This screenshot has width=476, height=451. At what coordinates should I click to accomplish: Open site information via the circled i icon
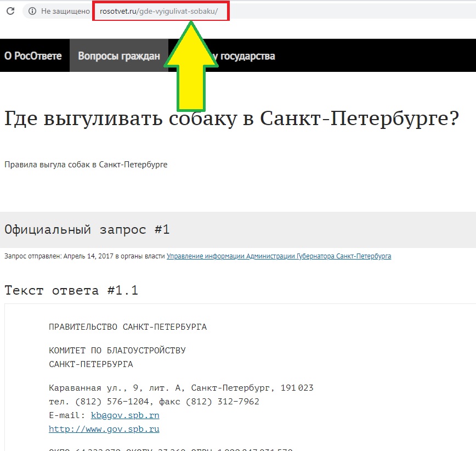click(32, 12)
